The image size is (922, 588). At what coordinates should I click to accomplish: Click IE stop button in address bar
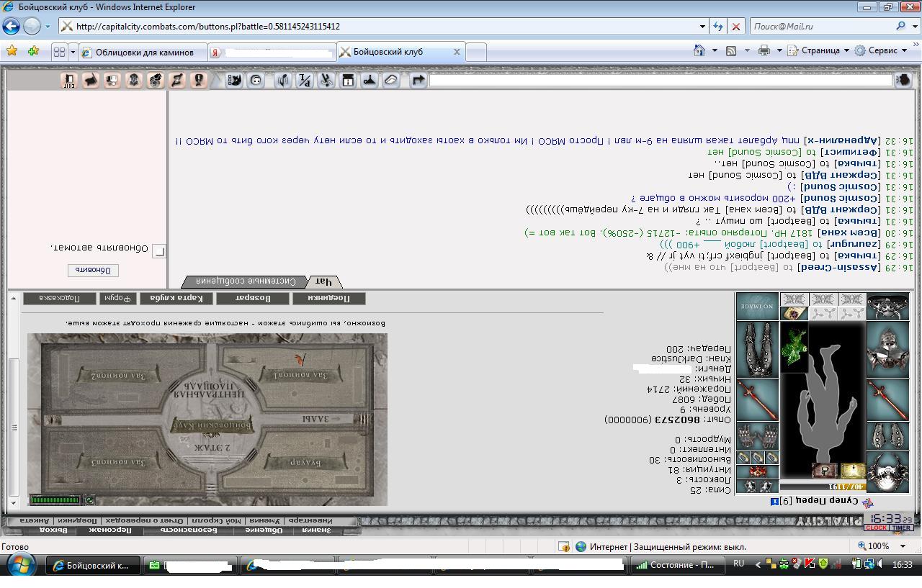tap(735, 26)
